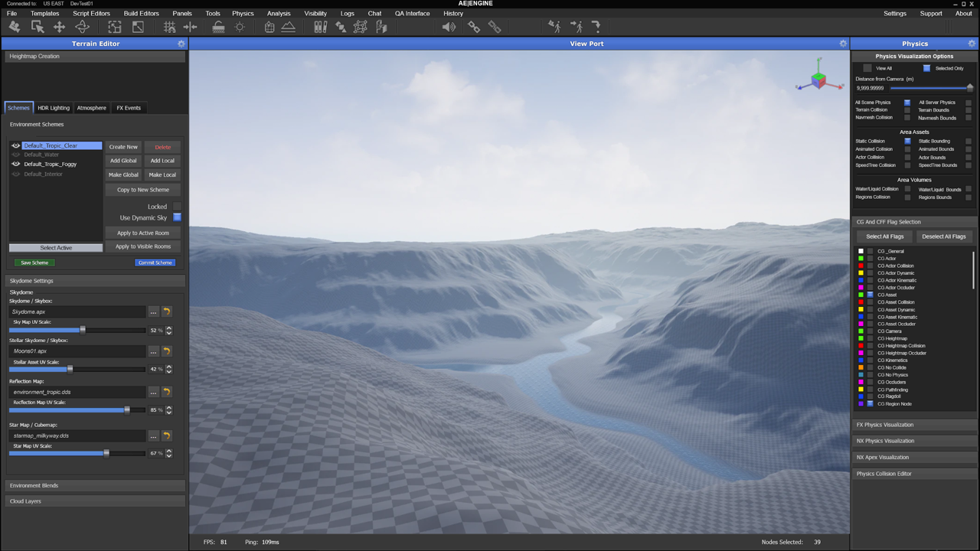Viewport: 980px width, 551px height.
Task: Select the arrow pointer selection tool
Action: [x=37, y=27]
